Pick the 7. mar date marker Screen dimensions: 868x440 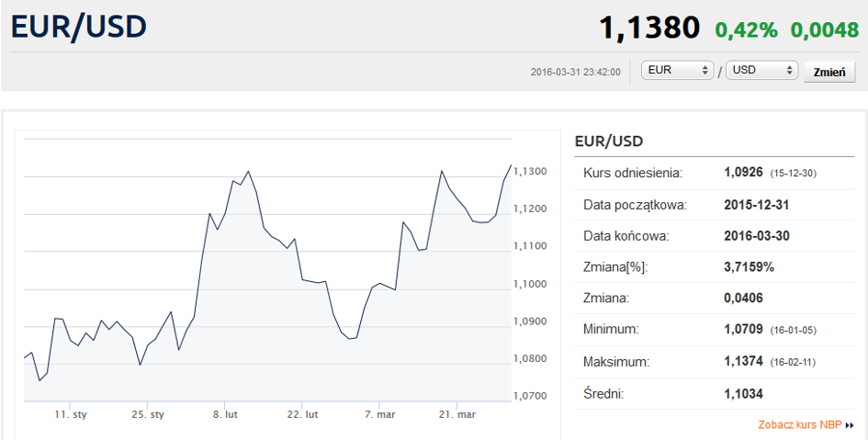pos(381,415)
